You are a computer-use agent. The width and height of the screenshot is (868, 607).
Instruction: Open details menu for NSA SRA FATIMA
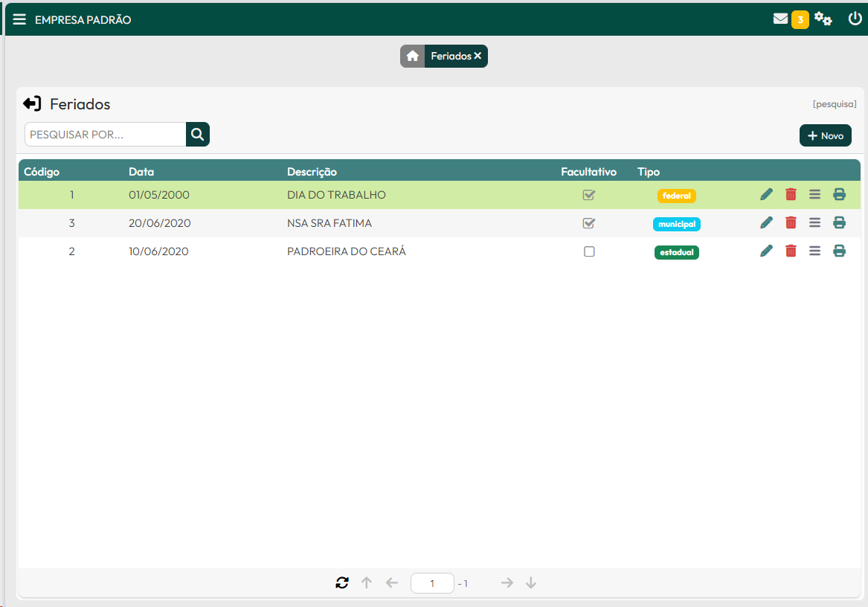click(814, 223)
